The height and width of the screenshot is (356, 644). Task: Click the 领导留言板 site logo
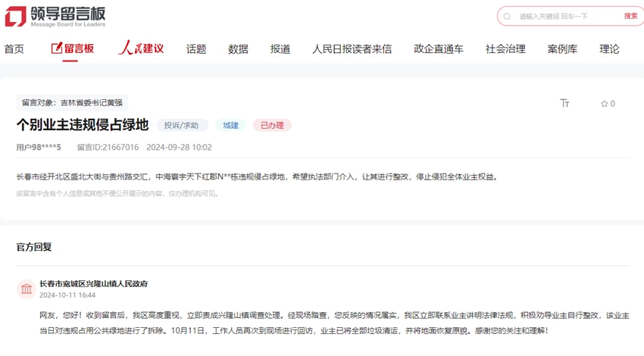point(55,16)
